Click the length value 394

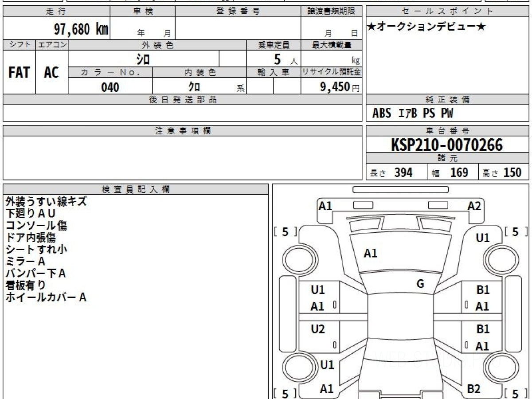click(x=403, y=172)
